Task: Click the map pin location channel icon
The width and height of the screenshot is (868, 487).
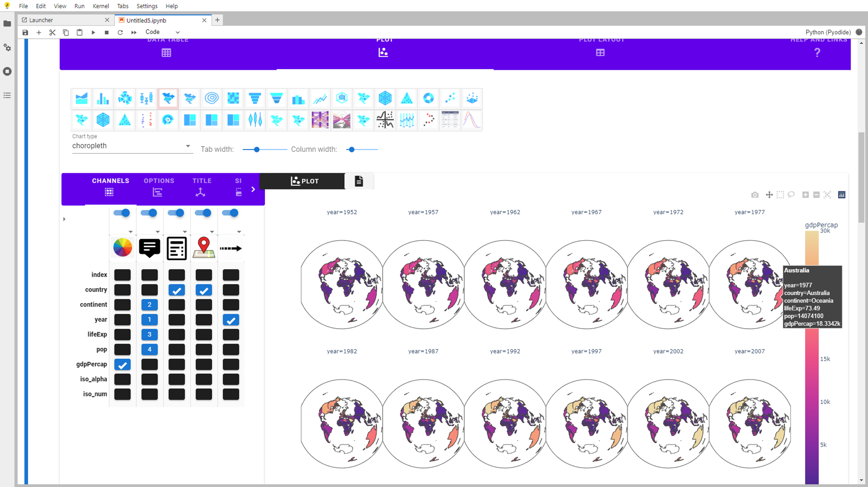Action: [204, 248]
